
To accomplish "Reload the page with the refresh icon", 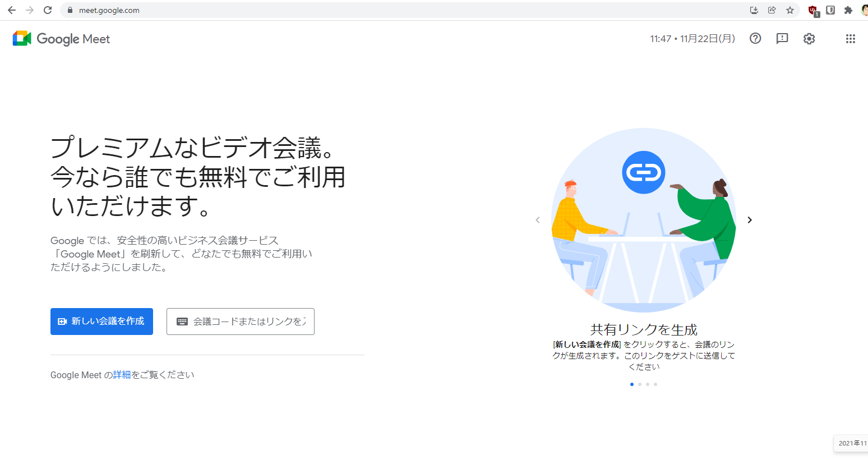I will (x=48, y=10).
